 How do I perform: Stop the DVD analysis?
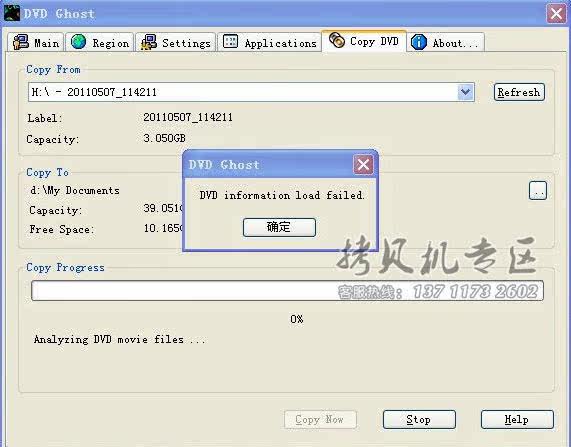tap(419, 420)
